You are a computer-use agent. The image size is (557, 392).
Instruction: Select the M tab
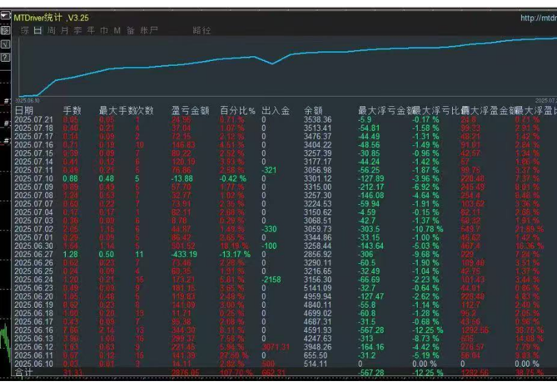(x=117, y=31)
